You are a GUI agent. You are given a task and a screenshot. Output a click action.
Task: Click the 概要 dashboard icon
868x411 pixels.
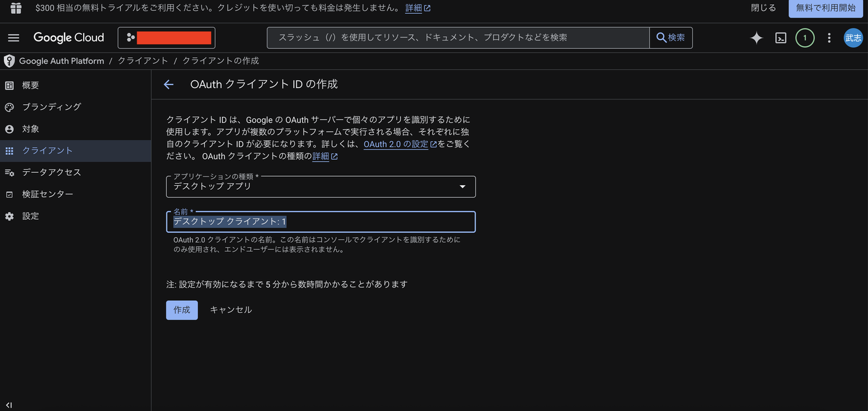(9, 86)
